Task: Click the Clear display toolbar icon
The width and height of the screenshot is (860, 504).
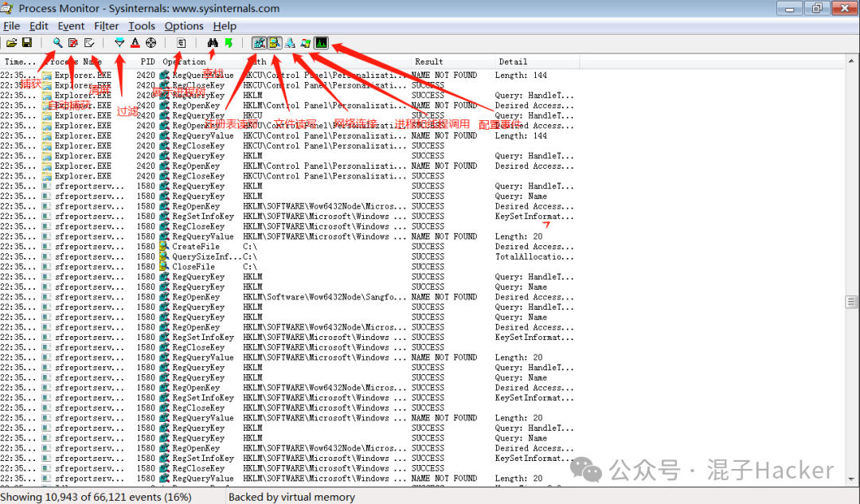Action: pyautogui.click(x=89, y=43)
